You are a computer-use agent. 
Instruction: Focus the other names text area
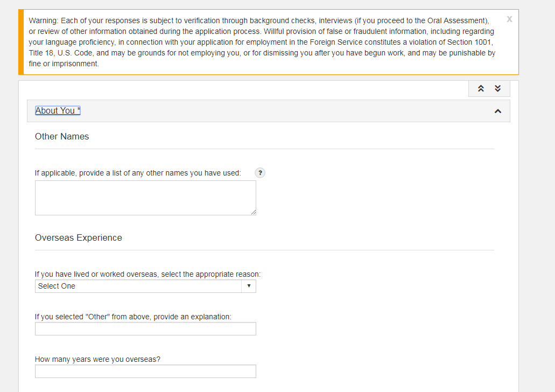pos(145,198)
